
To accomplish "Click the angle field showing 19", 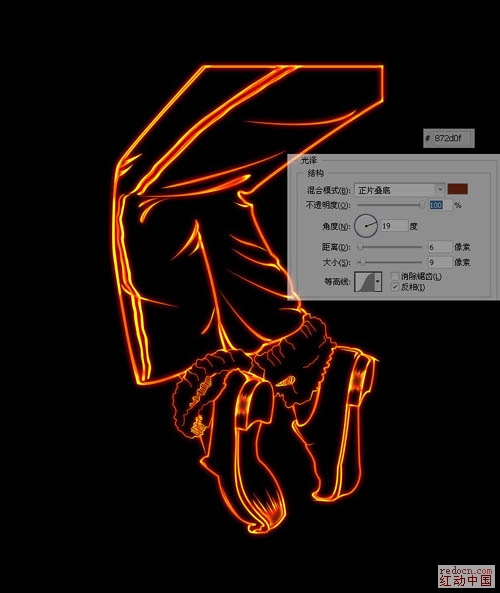I will click(394, 226).
